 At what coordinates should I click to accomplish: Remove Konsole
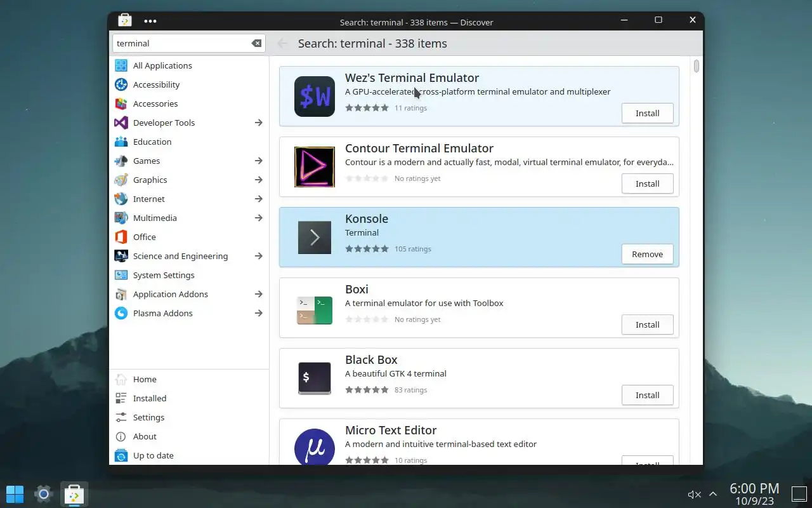point(647,254)
